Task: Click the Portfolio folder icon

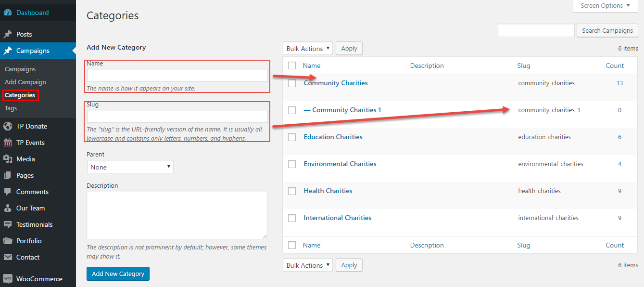Action: (8, 241)
